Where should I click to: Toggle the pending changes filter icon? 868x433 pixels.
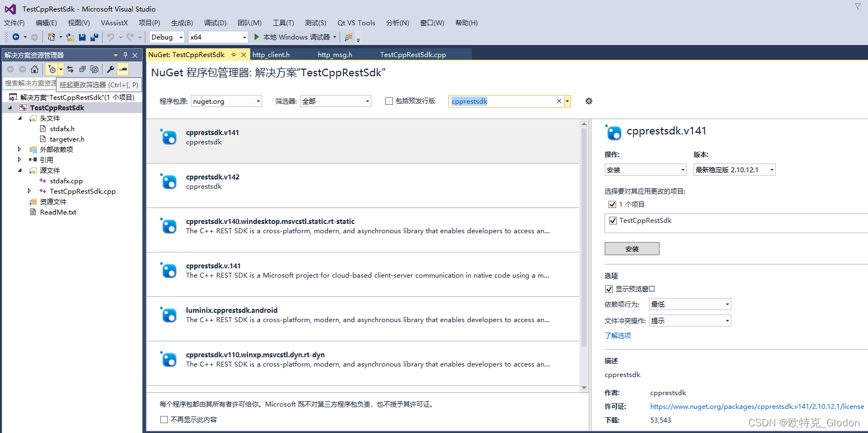[x=52, y=69]
